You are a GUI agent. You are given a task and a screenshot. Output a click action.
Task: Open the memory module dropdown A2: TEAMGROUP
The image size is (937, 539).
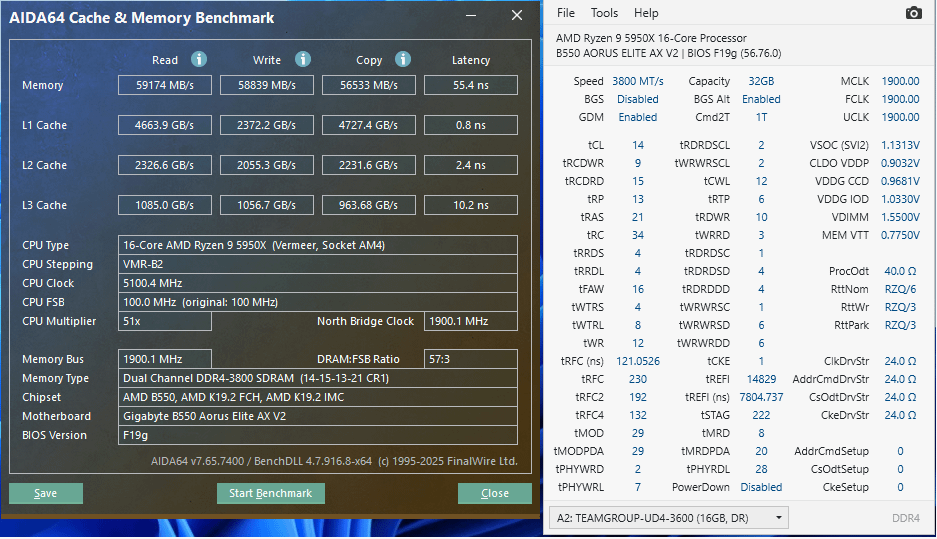click(669, 517)
